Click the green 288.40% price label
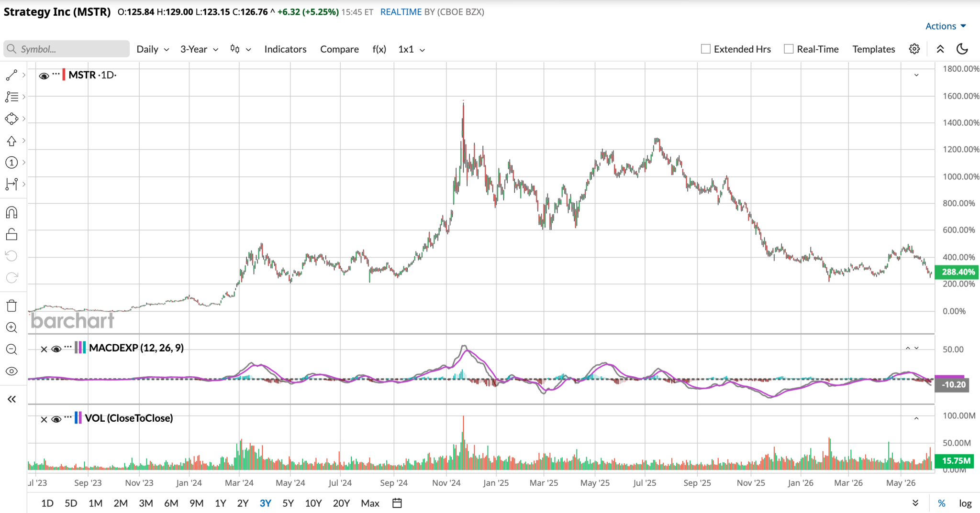 pos(957,272)
